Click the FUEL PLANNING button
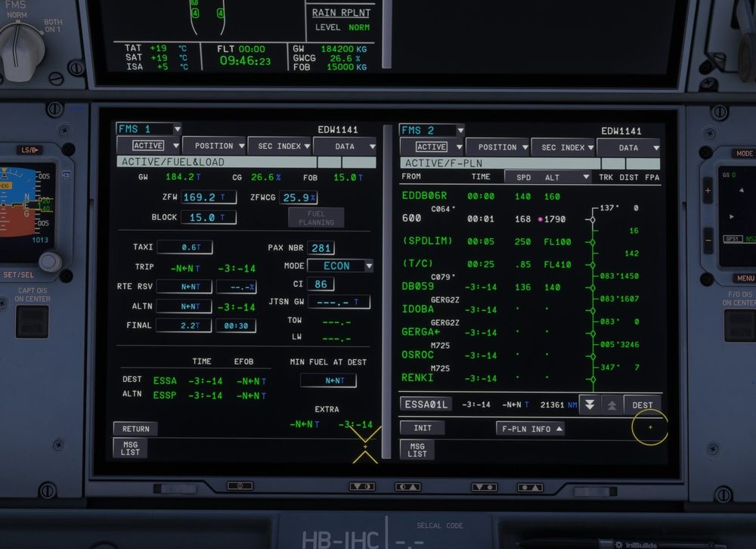Image resolution: width=756 pixels, height=549 pixels. click(x=316, y=217)
